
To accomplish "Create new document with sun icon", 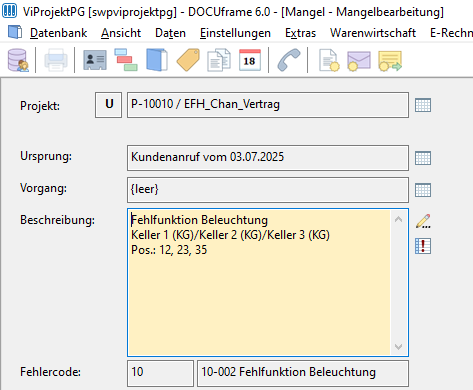I will point(329,60).
